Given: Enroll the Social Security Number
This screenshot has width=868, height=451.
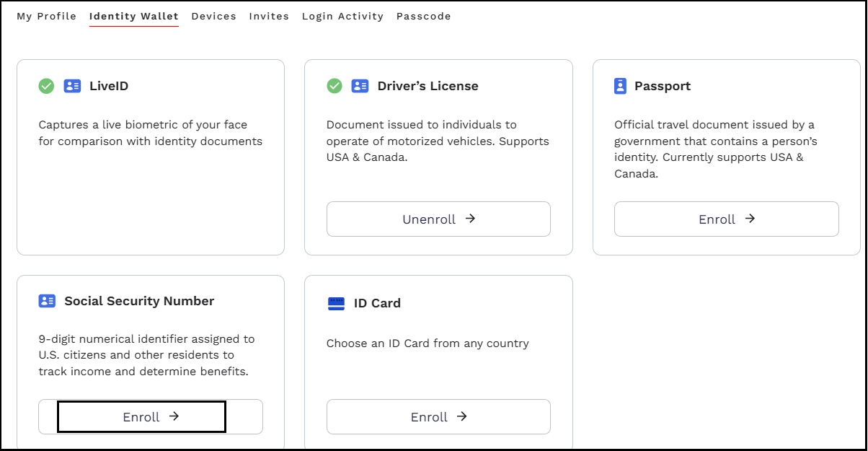Looking at the screenshot, I should click(150, 416).
